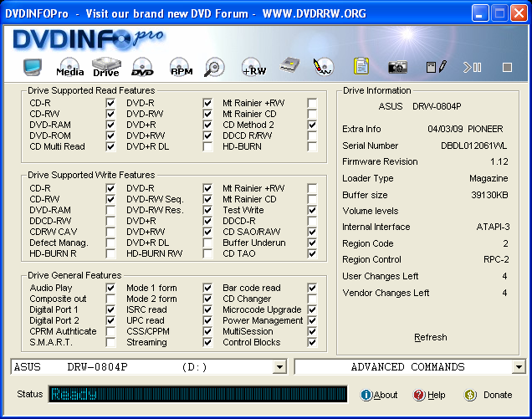Toggle DVD-RAM write feature checkbox

[x=110, y=210]
